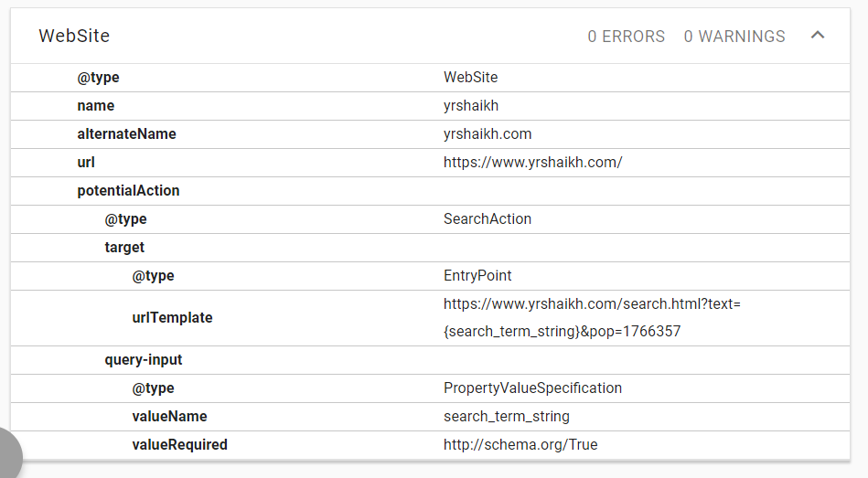Select the target property row
This screenshot has width=868, height=478.
point(124,248)
